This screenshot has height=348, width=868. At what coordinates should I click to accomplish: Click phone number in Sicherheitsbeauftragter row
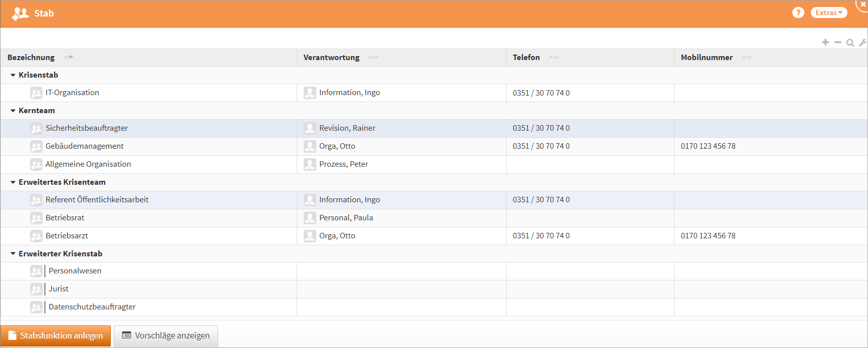pyautogui.click(x=541, y=128)
